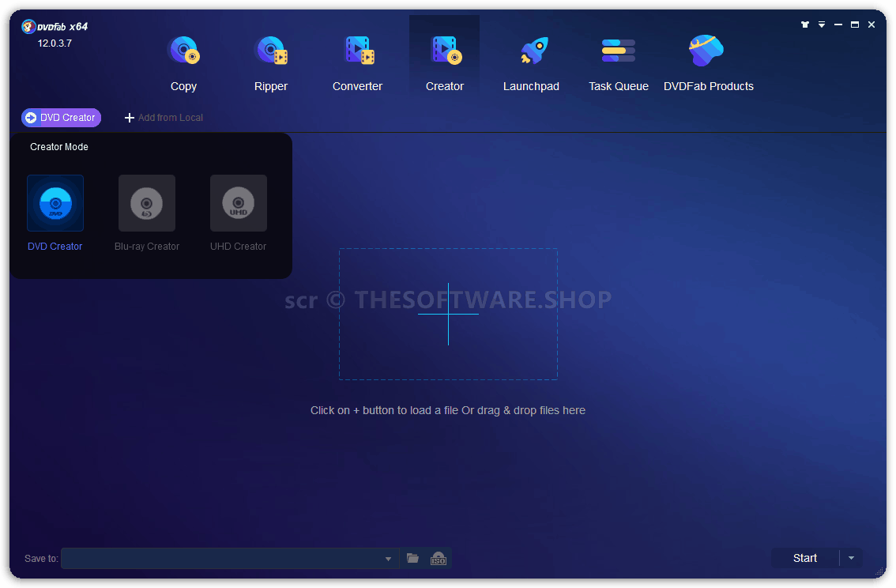
Task: Open the skin (shirt) icon menu
Action: tap(805, 24)
